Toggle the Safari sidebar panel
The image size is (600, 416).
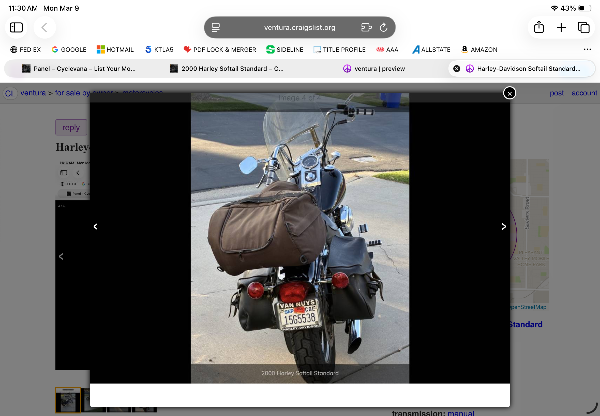click(16, 27)
